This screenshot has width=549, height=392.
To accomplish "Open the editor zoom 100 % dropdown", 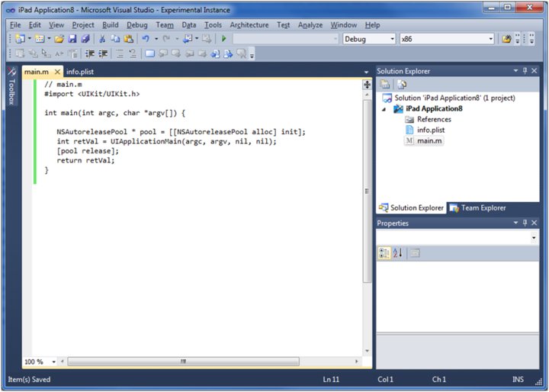I will 54,361.
